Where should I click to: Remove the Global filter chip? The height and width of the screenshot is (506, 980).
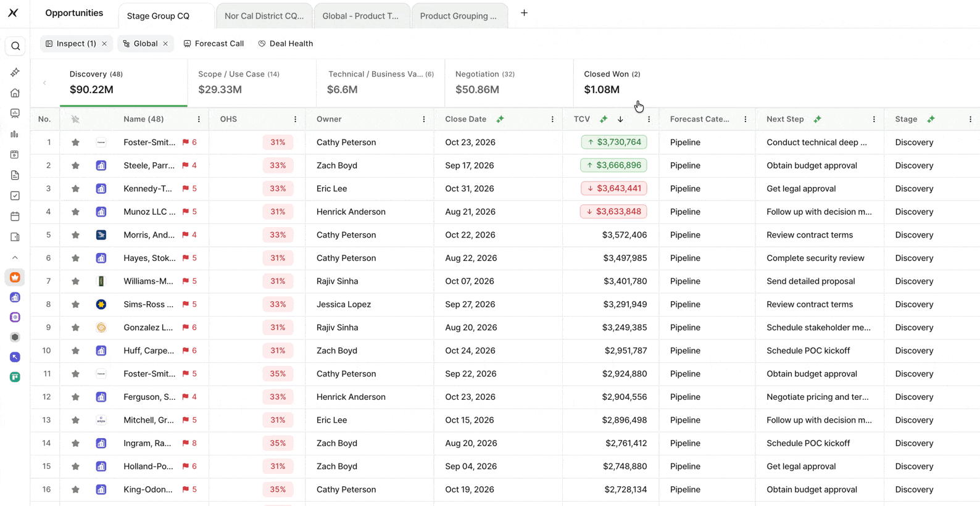click(165, 44)
